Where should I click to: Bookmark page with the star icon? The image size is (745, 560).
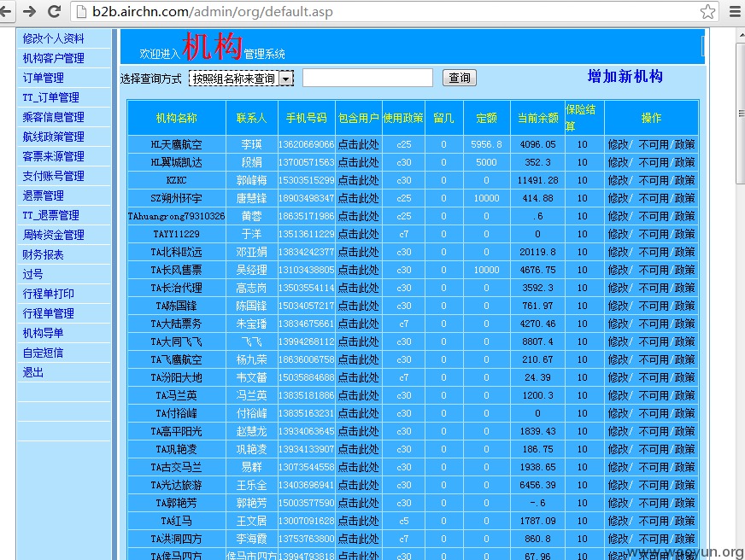(707, 11)
